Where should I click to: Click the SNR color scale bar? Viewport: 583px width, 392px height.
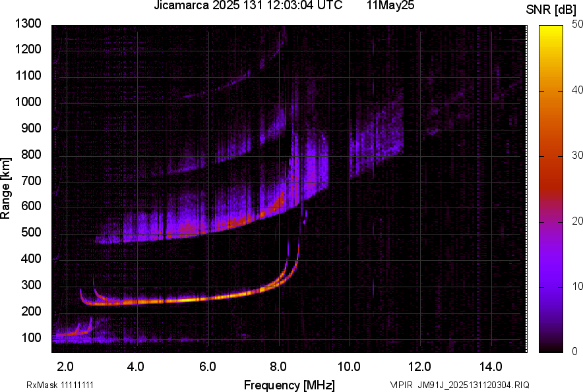(x=551, y=189)
